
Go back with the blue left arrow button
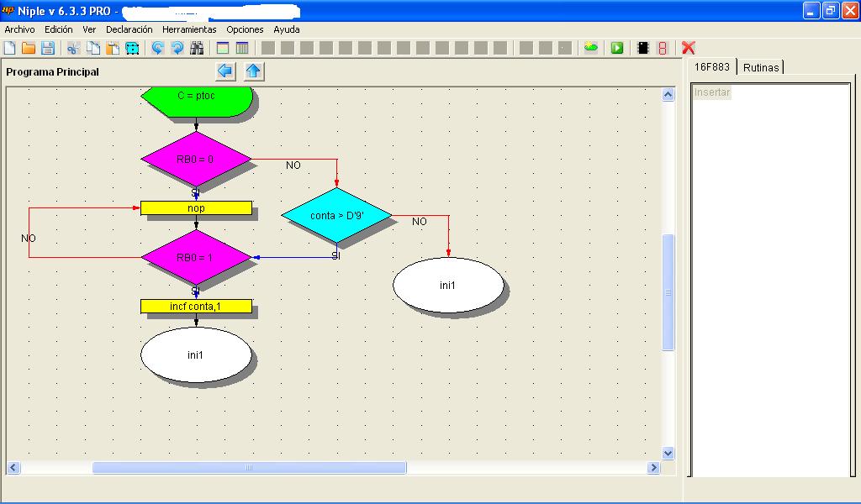coord(225,71)
